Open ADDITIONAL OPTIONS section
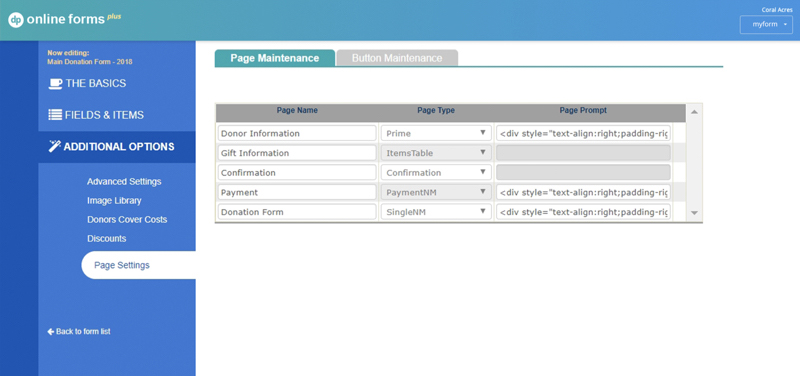Viewport: 800px width, 376px height. click(x=117, y=147)
